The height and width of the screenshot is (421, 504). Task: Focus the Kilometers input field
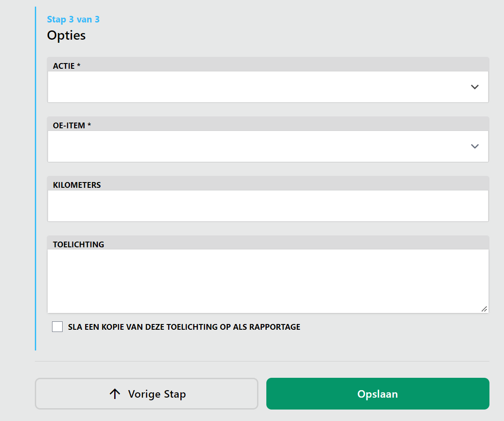(x=268, y=206)
